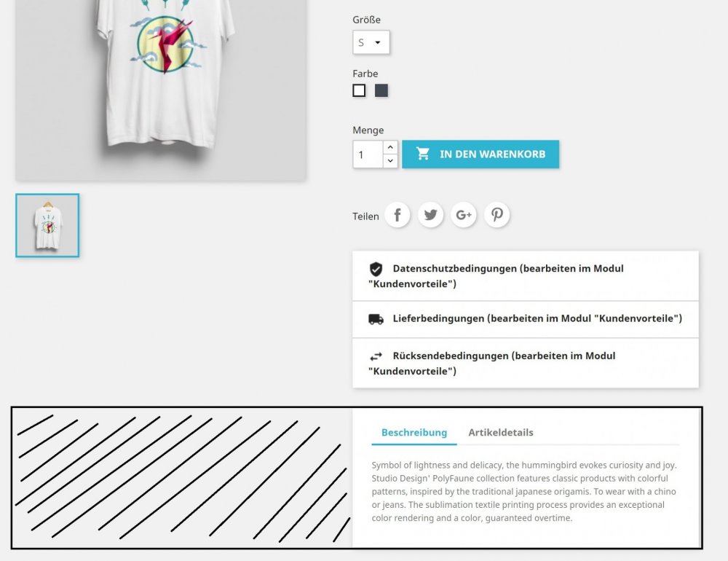Share product on Facebook
Viewport: 728px width, 561px height.
click(x=397, y=215)
